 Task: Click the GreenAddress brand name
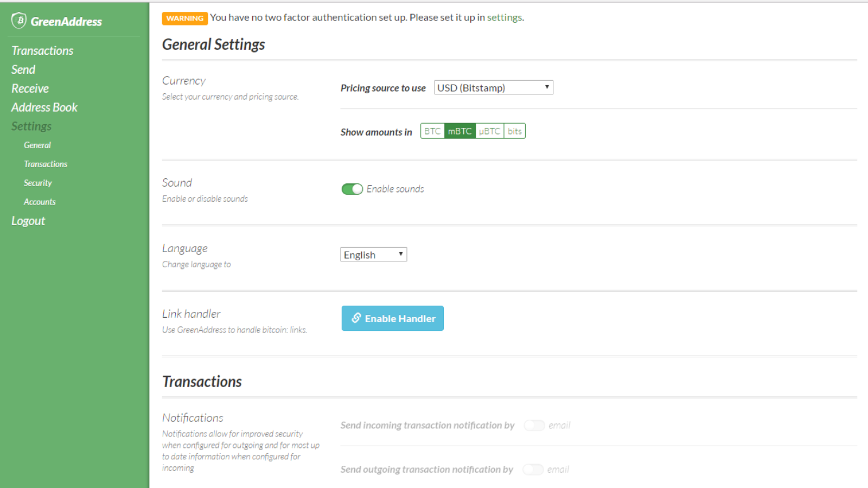coord(66,22)
